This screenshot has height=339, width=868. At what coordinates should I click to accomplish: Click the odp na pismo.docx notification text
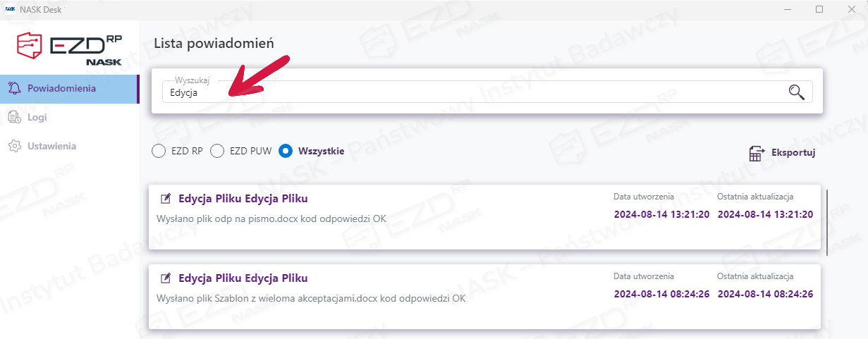coord(271,218)
